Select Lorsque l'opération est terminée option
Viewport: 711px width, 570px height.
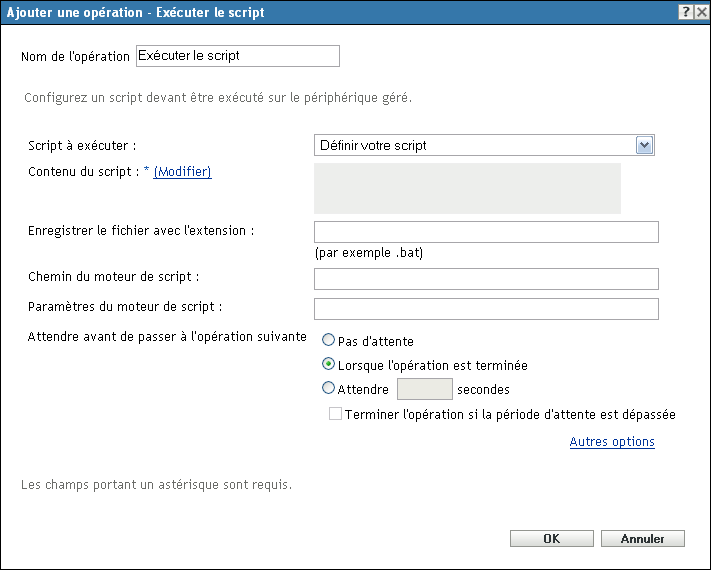[328, 364]
